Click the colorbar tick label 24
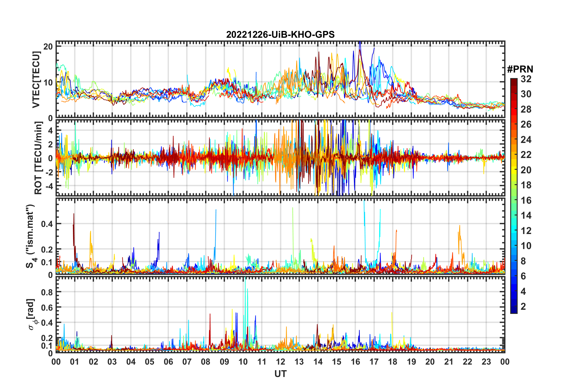This screenshot has height=392, width=561. click(x=526, y=139)
